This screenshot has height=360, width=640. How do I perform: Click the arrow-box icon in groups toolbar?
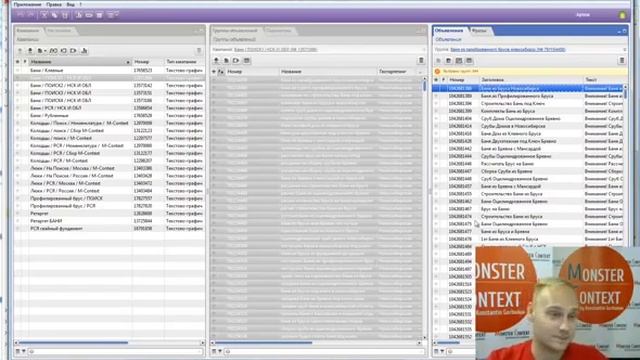[x=236, y=60]
